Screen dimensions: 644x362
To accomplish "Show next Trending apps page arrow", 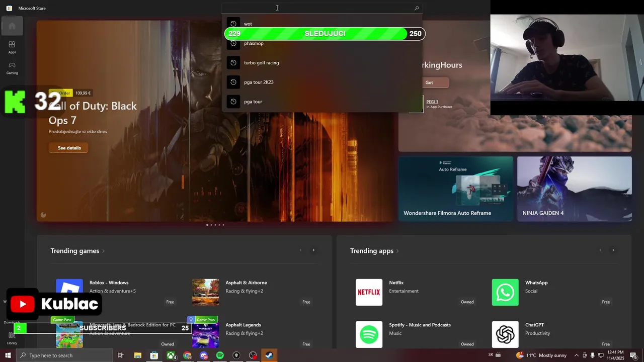I will [613, 250].
